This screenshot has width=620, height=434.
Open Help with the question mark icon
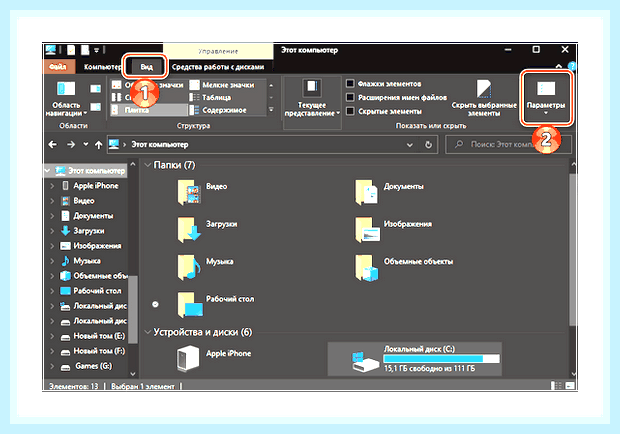571,66
